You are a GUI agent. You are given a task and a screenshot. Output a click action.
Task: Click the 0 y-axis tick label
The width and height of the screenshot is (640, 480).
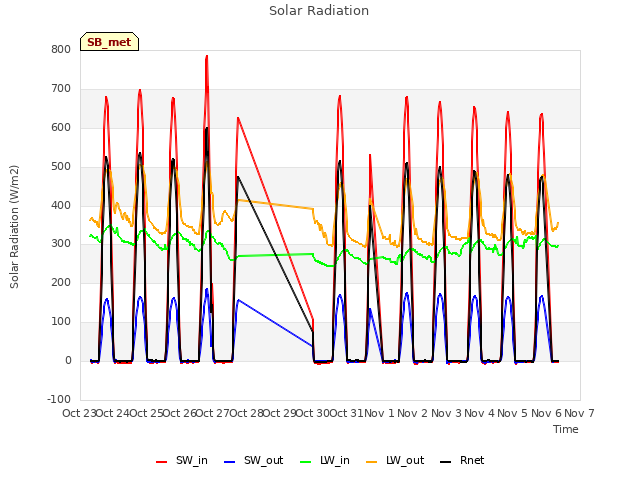pyautogui.click(x=68, y=360)
